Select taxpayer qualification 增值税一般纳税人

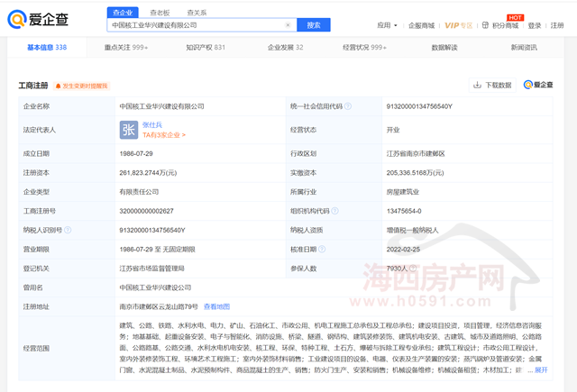412,230
